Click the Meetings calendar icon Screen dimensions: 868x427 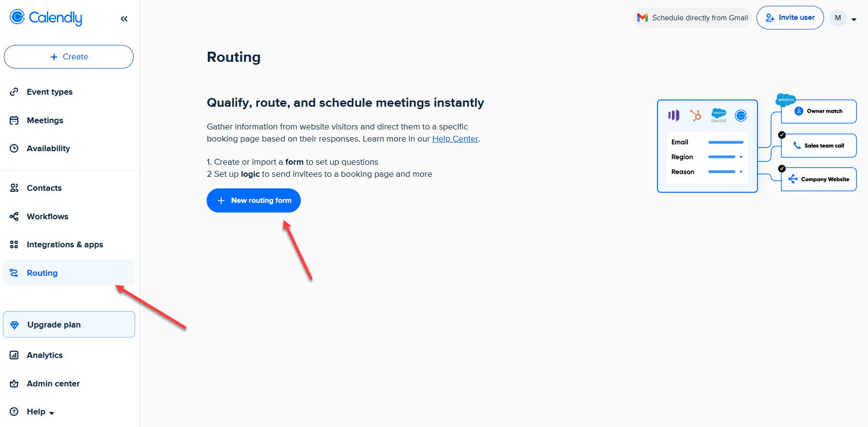[x=14, y=120]
